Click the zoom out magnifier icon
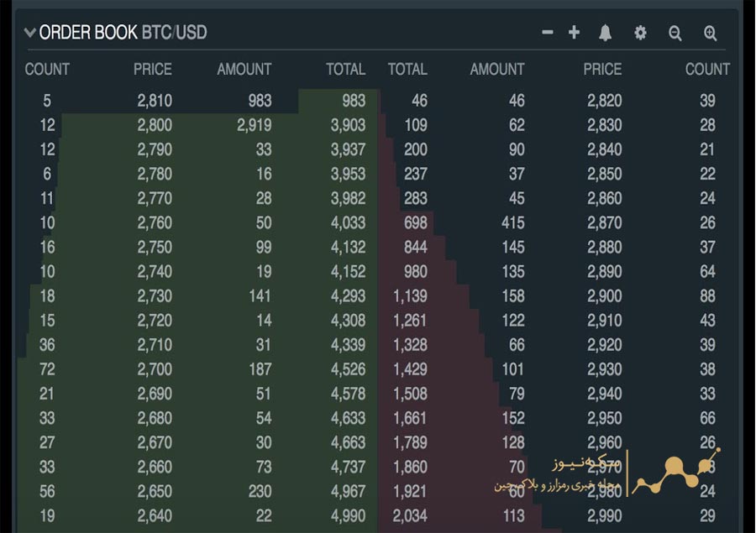 click(675, 33)
